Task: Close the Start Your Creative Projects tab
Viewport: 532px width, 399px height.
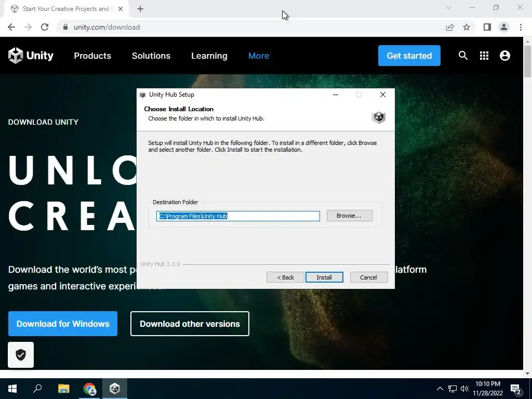Action: 121,9
